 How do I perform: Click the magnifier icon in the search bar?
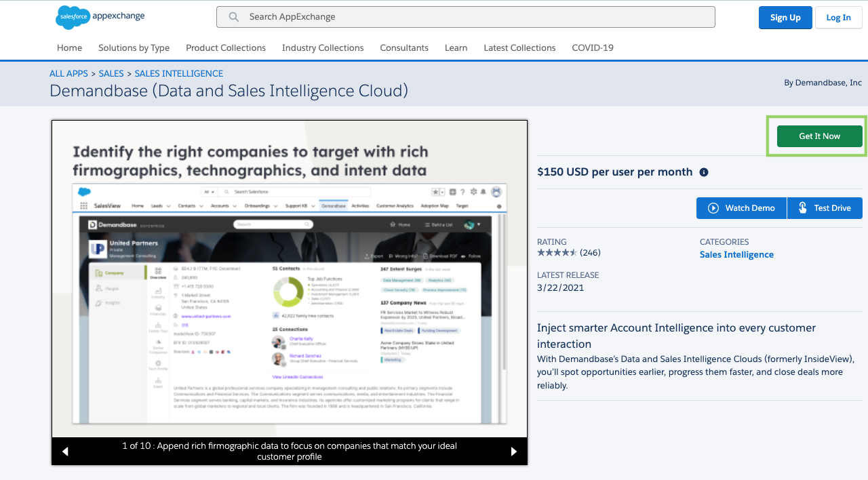click(x=234, y=17)
